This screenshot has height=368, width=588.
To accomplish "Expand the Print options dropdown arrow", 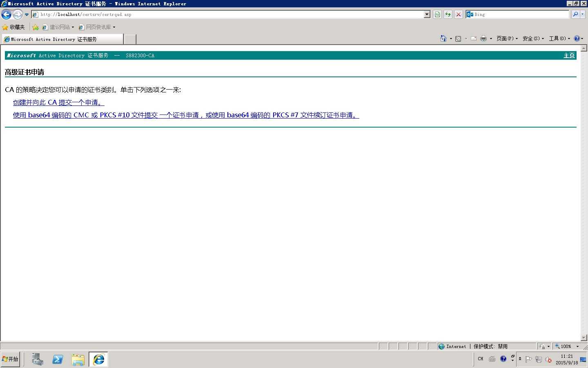I will coord(491,39).
